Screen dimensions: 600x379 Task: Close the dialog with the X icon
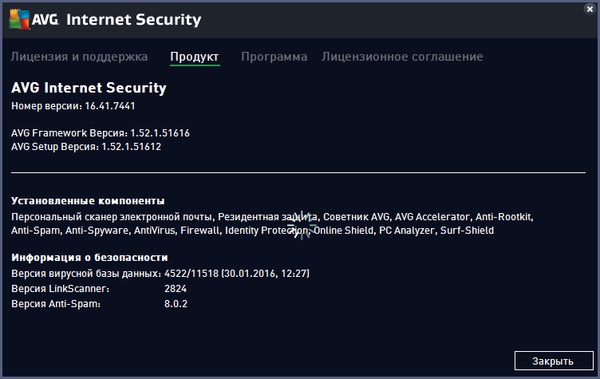(x=590, y=9)
